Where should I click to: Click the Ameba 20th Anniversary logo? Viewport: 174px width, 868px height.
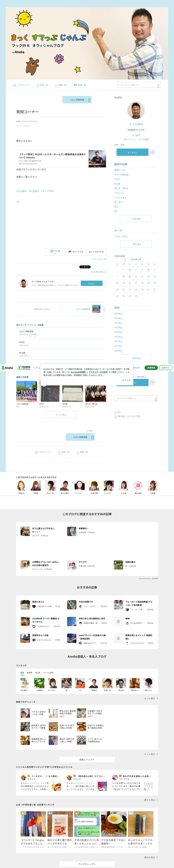[x=24, y=368]
